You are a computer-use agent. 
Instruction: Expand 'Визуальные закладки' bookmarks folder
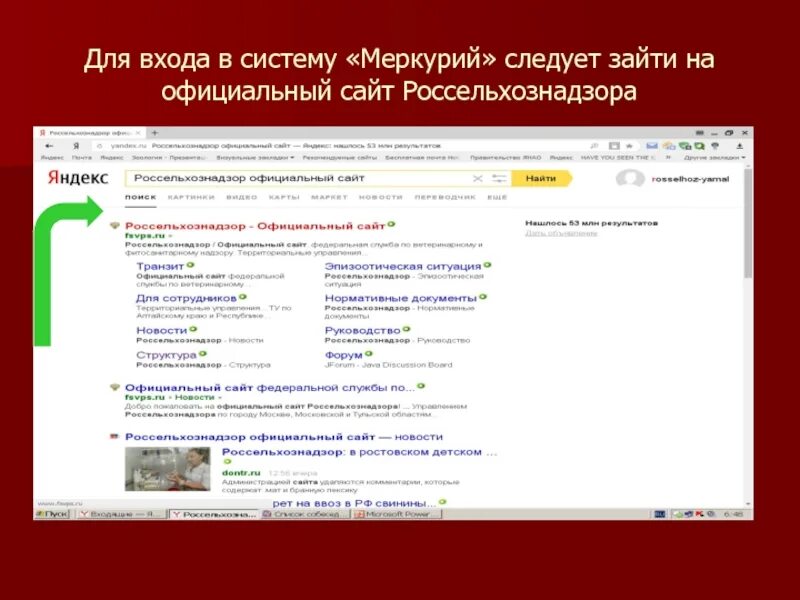coord(256,158)
